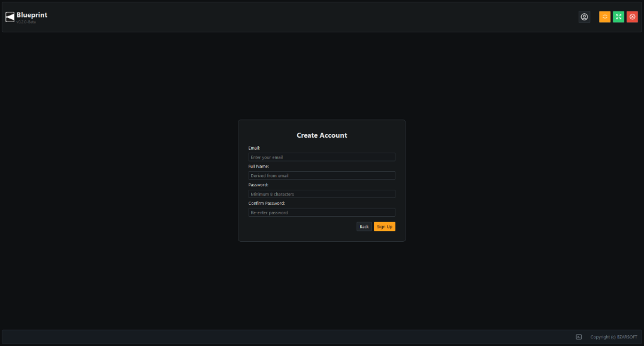Viewport: 644px width, 346px height.
Task: Click the orange minimize window icon
Action: [604, 17]
